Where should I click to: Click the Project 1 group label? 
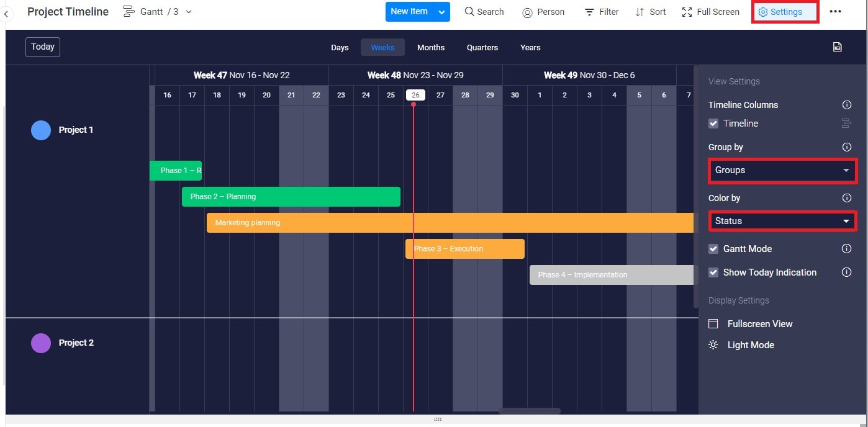[x=76, y=130]
